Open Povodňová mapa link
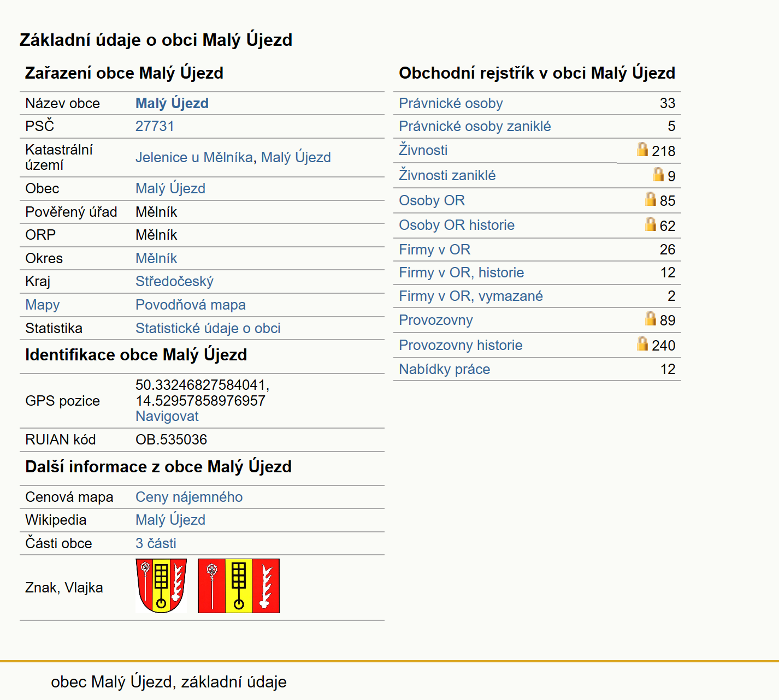The width and height of the screenshot is (779, 700). (191, 305)
